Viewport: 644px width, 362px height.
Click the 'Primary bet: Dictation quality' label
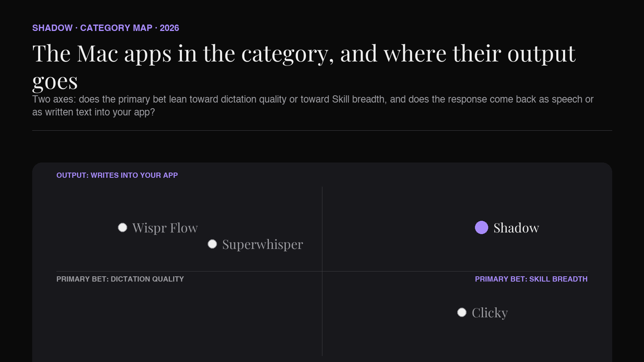[120, 279]
